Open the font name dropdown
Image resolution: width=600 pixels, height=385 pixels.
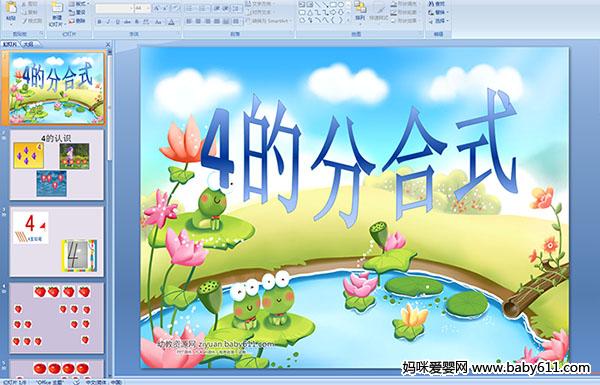[114, 8]
